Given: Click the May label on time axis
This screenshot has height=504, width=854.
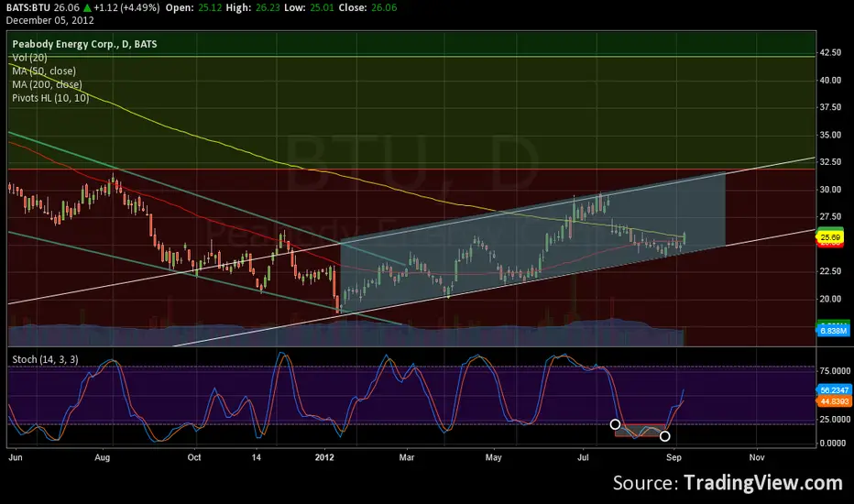Looking at the screenshot, I should (494, 457).
